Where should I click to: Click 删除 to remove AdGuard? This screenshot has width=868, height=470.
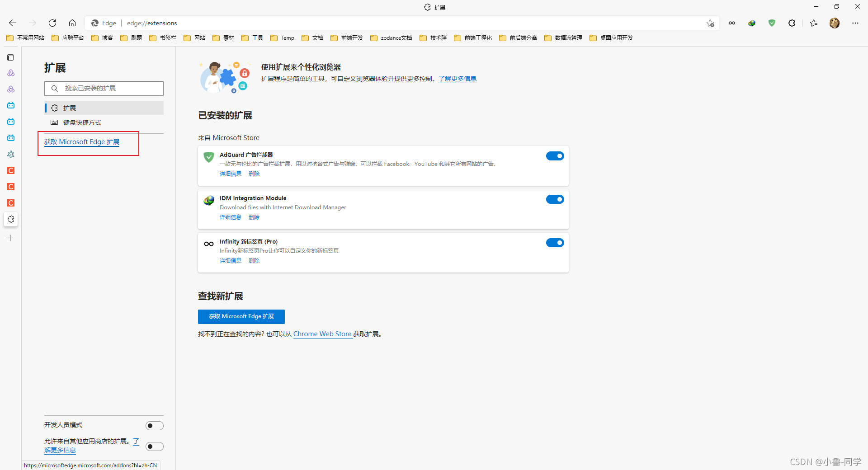tap(254, 174)
